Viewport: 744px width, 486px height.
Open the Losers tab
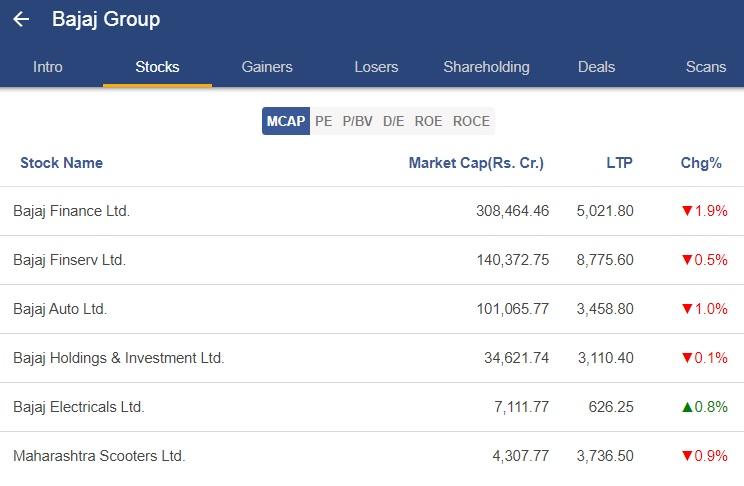(x=376, y=67)
